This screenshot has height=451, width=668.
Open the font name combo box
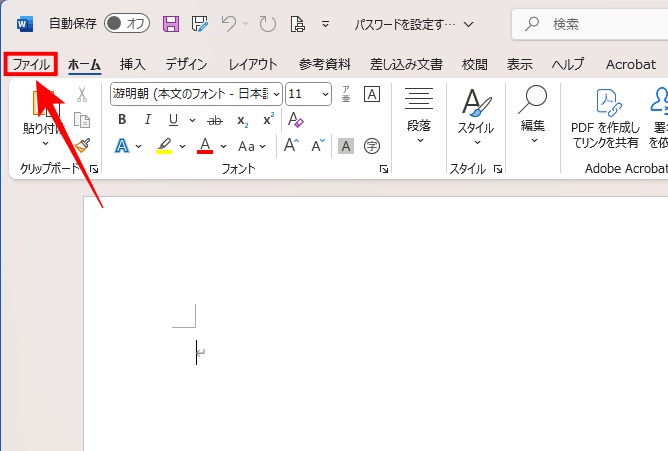[196, 94]
